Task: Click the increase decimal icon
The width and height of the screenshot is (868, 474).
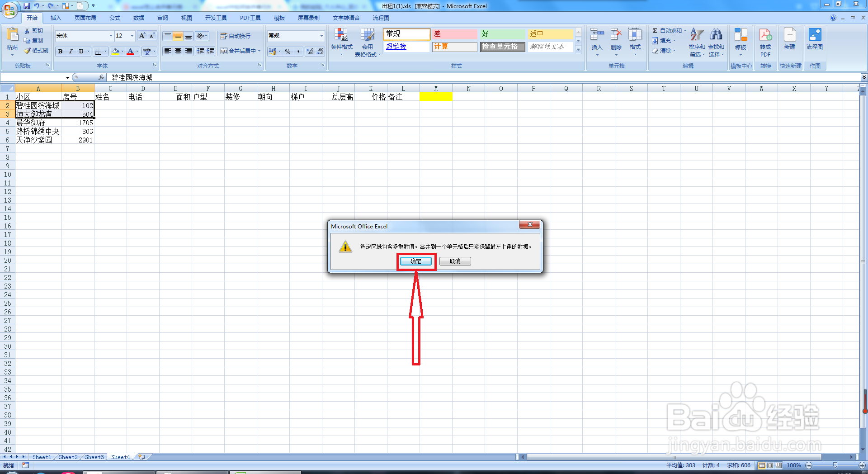Action: [310, 52]
